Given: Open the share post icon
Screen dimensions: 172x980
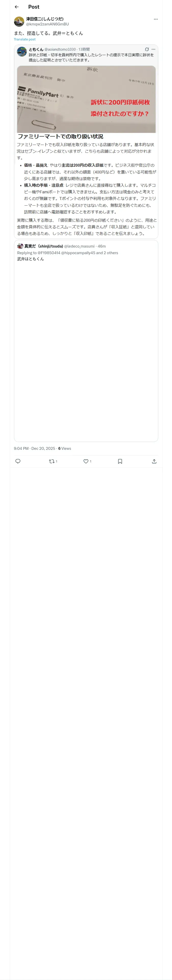Looking at the screenshot, I should coord(154,461).
